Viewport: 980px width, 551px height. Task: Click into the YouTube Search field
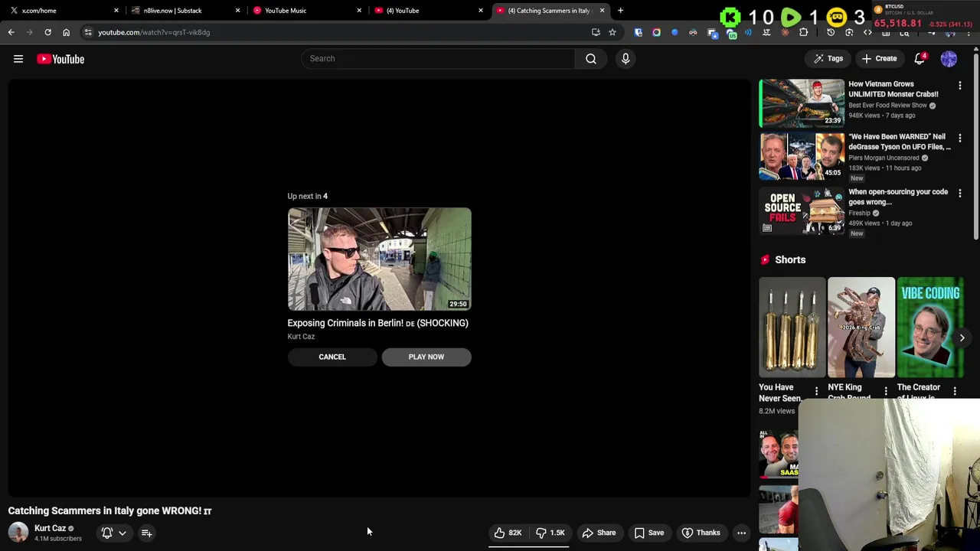click(x=438, y=59)
